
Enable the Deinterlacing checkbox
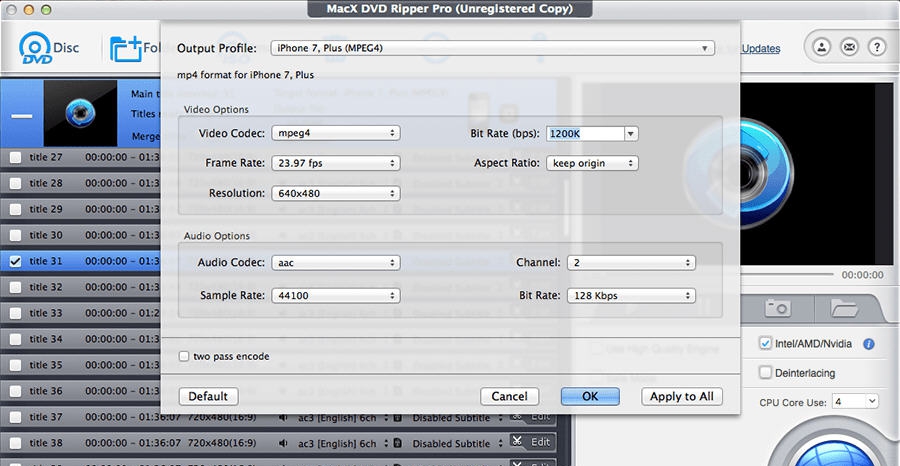coord(765,372)
